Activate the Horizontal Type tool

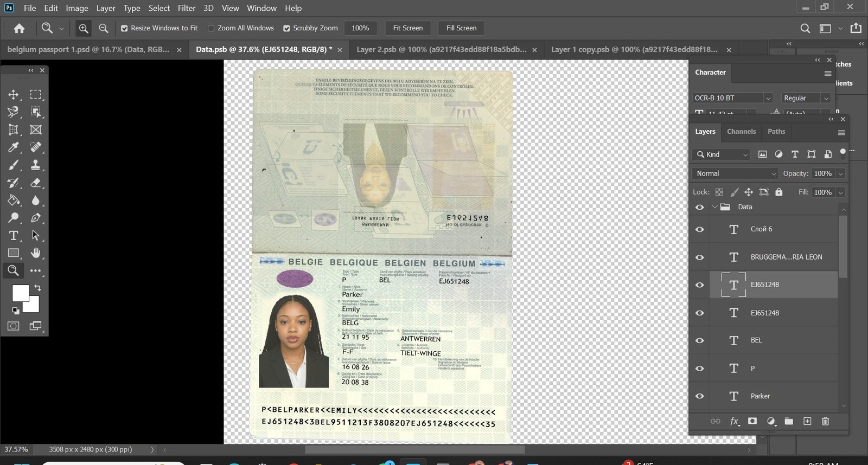click(14, 235)
